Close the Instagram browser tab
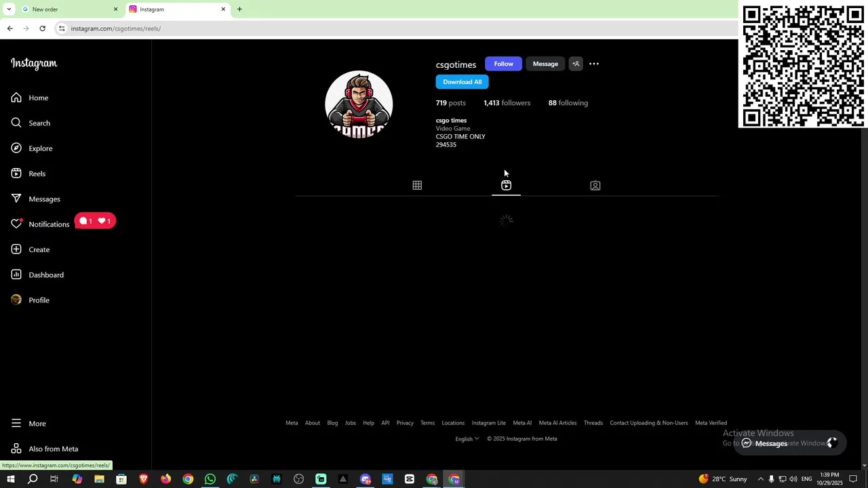Viewport: 868px width, 488px height. coord(223,9)
